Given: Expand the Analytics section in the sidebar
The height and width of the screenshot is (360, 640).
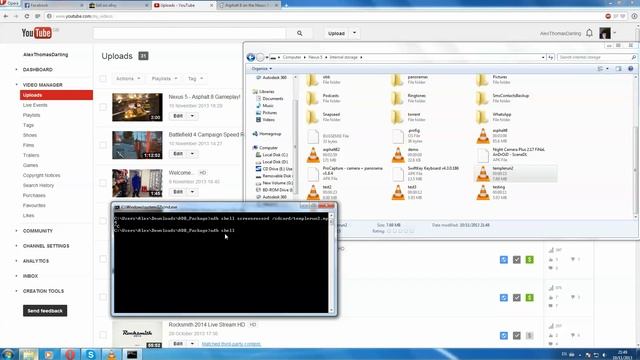Looking at the screenshot, I should pos(36,261).
